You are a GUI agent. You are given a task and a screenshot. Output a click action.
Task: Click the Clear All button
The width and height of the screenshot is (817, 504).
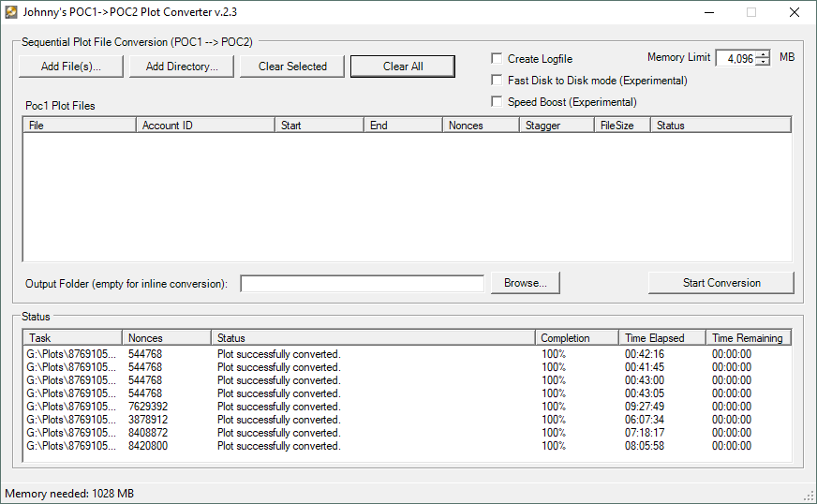tap(403, 67)
